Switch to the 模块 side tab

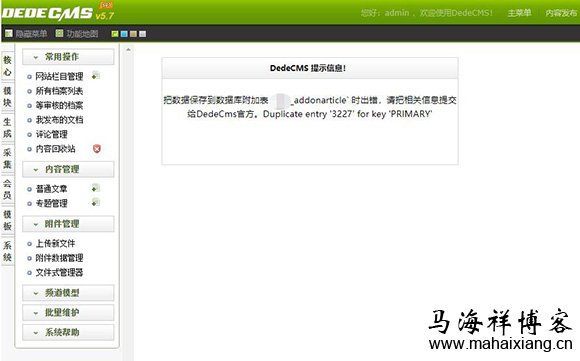click(x=7, y=97)
